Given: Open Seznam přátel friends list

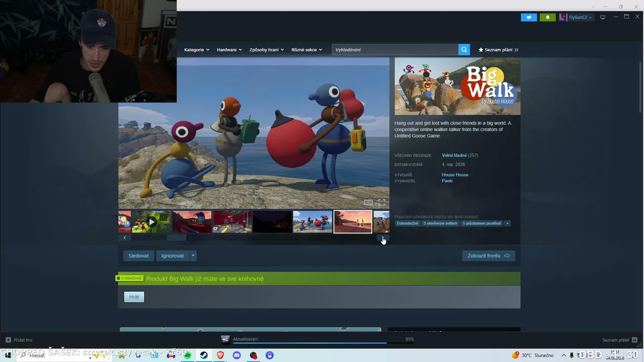Looking at the screenshot, I should point(620,340).
